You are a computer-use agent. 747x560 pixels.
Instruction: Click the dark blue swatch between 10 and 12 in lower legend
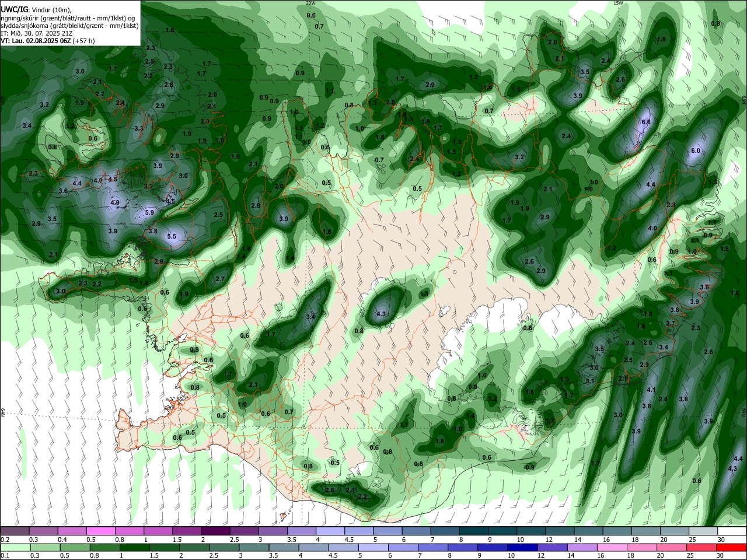[x=522, y=548]
